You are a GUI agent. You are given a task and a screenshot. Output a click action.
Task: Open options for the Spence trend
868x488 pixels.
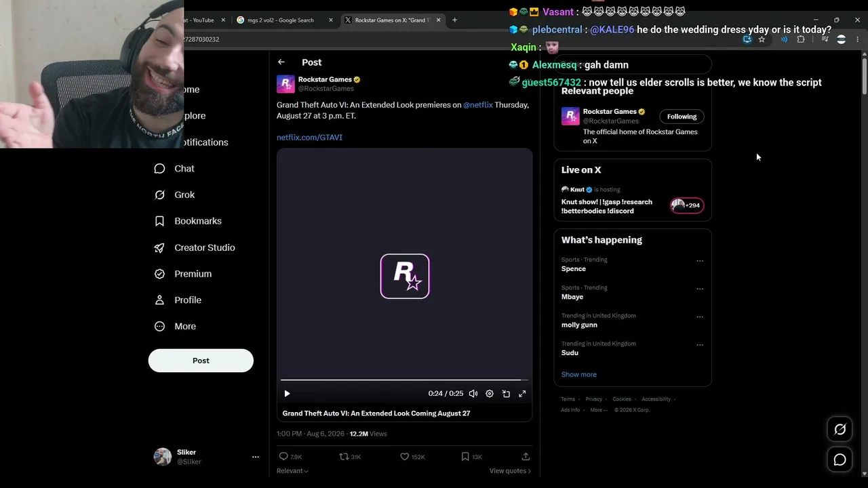click(699, 261)
